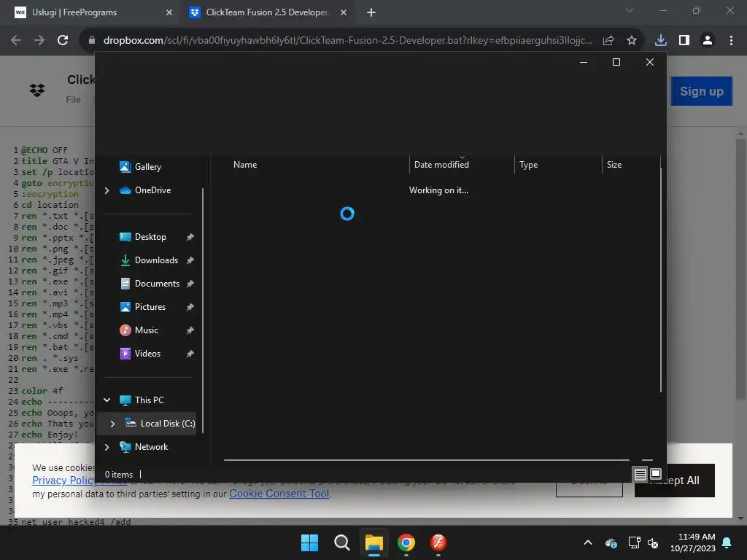Open Windows Search from taskbar
The image size is (747, 560).
coord(341,542)
